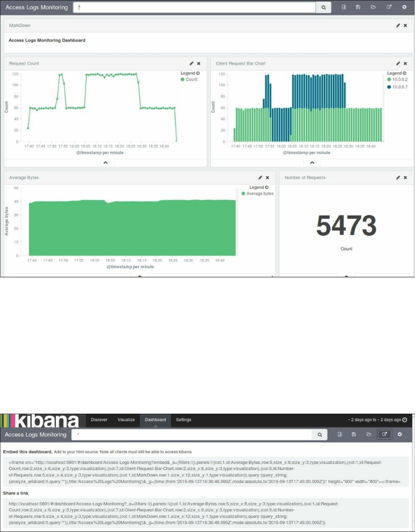Image resolution: width=415 pixels, height=532 pixels.
Task: Click Add Visualization plus icon, upper dashboard
Action: pyautogui.click(x=404, y=7)
